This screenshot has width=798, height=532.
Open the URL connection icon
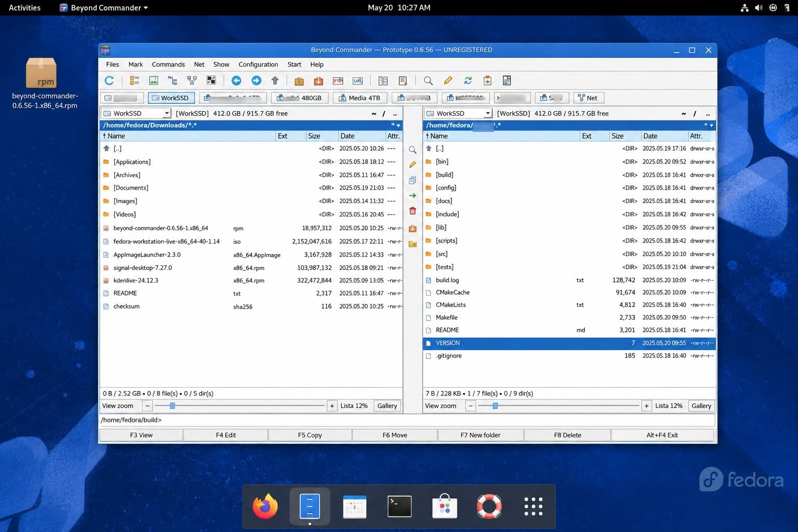358,81
